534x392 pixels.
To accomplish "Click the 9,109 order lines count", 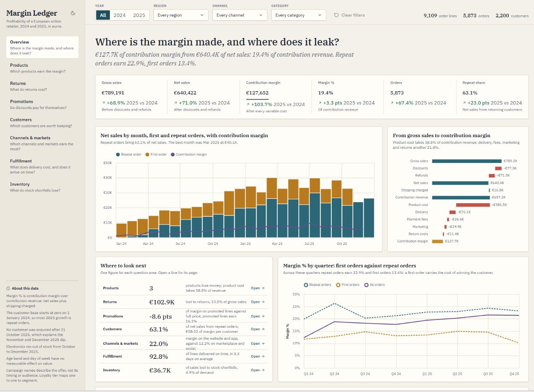I will [x=440, y=15].
